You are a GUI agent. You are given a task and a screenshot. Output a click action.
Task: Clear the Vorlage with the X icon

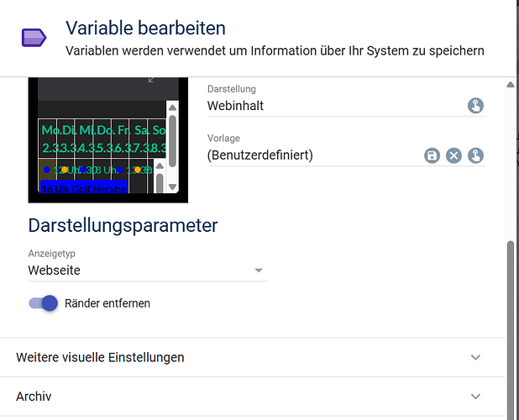click(453, 155)
